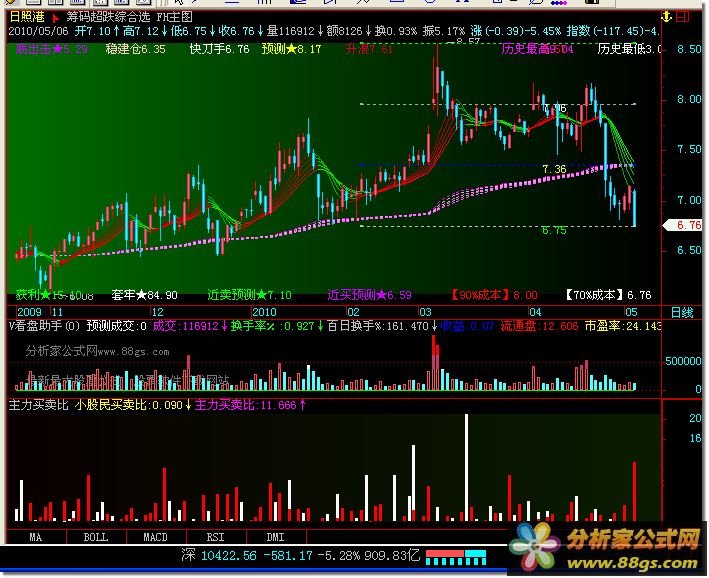Viewport: 709px width, 578px height.
Task: Click the V看盘助手(0) volume panel title
Action: pos(44,326)
